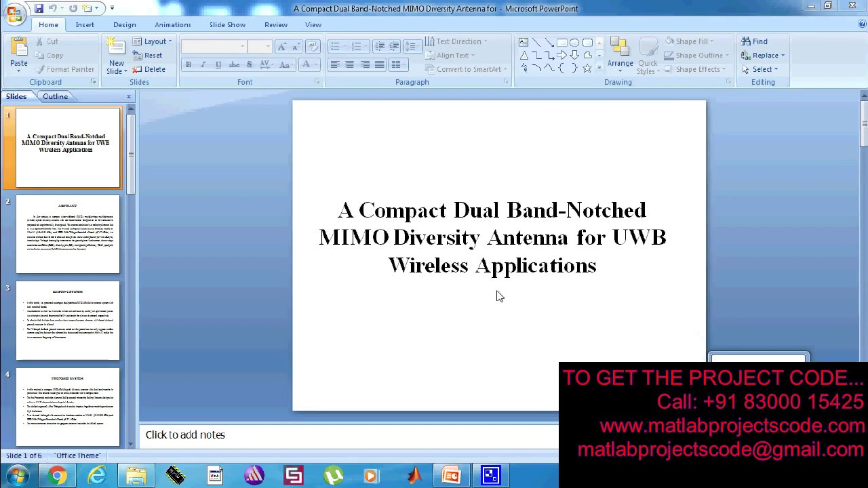868x488 pixels.
Task: Reset the slide using Reset icon
Action: point(148,56)
